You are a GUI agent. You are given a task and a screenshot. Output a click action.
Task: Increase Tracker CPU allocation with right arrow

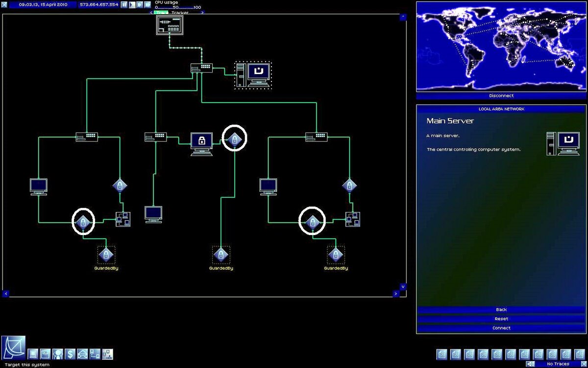(202, 12)
